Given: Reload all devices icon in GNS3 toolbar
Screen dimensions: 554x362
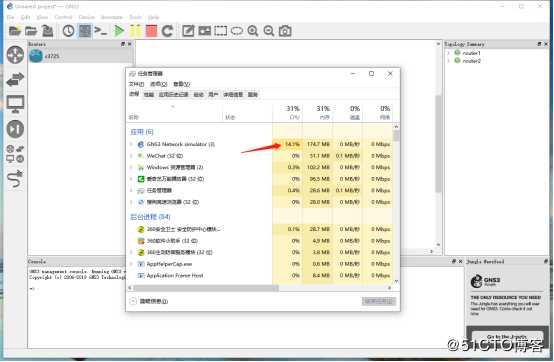Looking at the screenshot, I should click(x=167, y=31).
